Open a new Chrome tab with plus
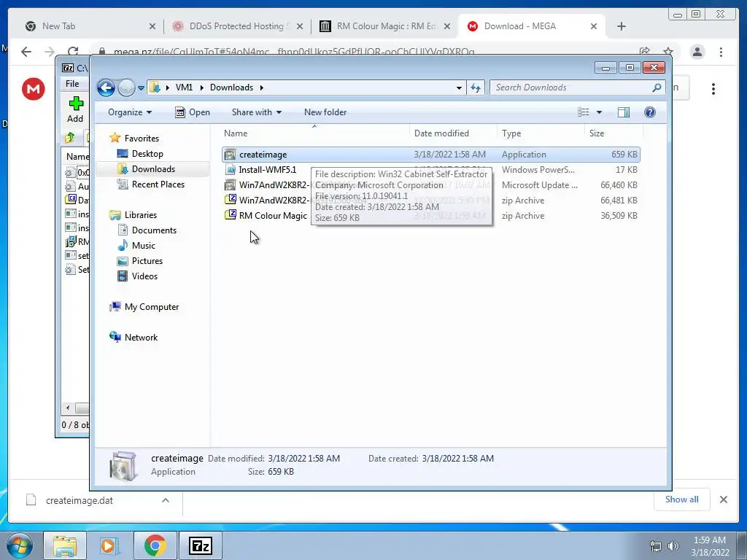Image resolution: width=747 pixels, height=560 pixels. coord(622,26)
